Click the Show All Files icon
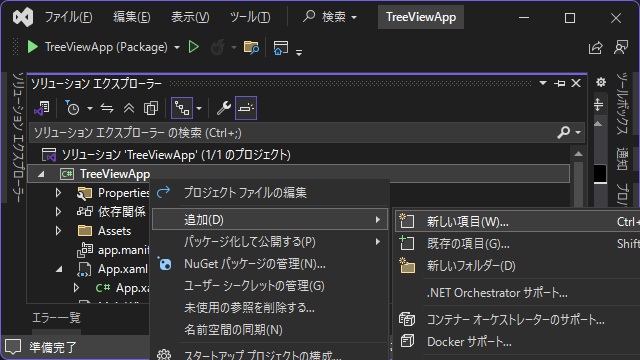Image resolution: width=640 pixels, height=360 pixels. click(151, 108)
